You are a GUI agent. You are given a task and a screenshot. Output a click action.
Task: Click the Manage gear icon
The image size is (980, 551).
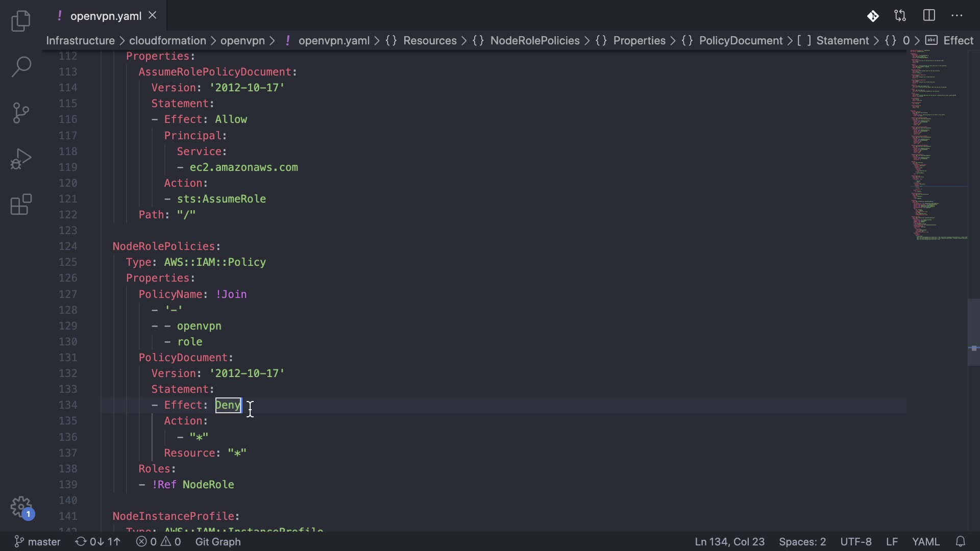point(21,507)
